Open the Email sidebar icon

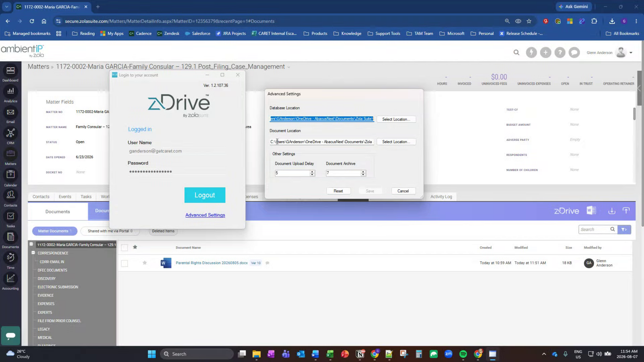coord(10,112)
